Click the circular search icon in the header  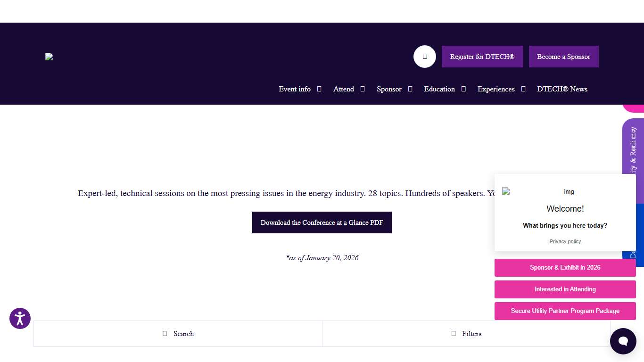(x=424, y=57)
